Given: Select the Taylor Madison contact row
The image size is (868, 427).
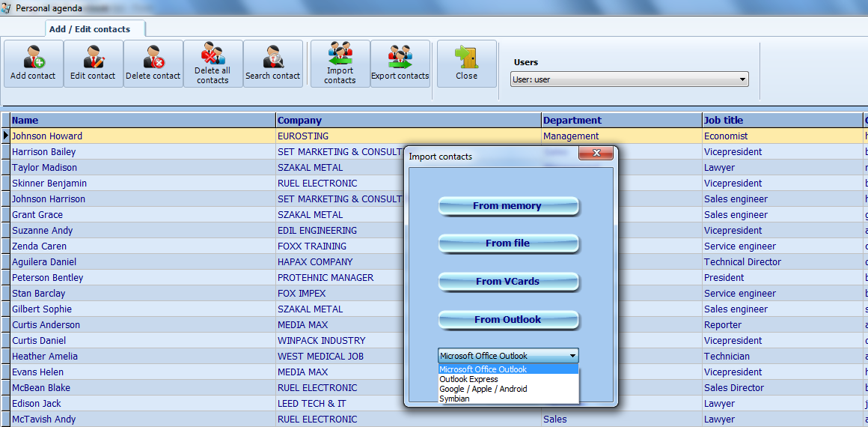Looking at the screenshot, I should point(44,168).
